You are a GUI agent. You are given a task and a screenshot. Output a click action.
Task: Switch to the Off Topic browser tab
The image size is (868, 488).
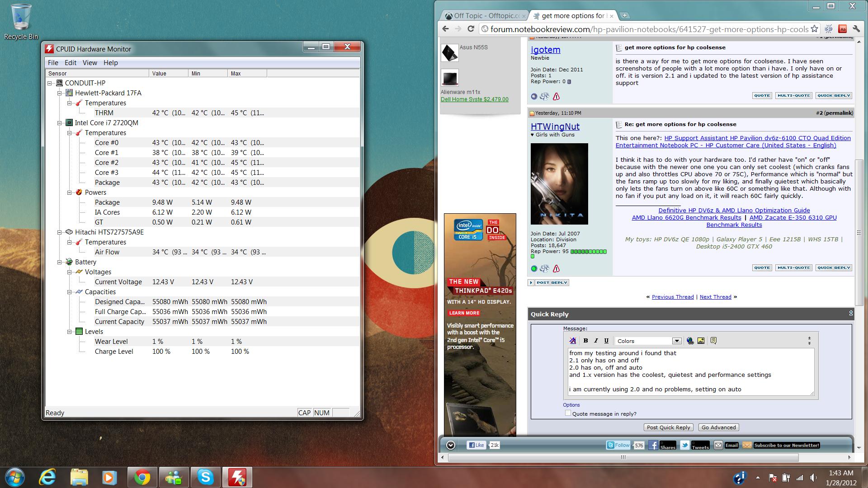[x=484, y=16]
